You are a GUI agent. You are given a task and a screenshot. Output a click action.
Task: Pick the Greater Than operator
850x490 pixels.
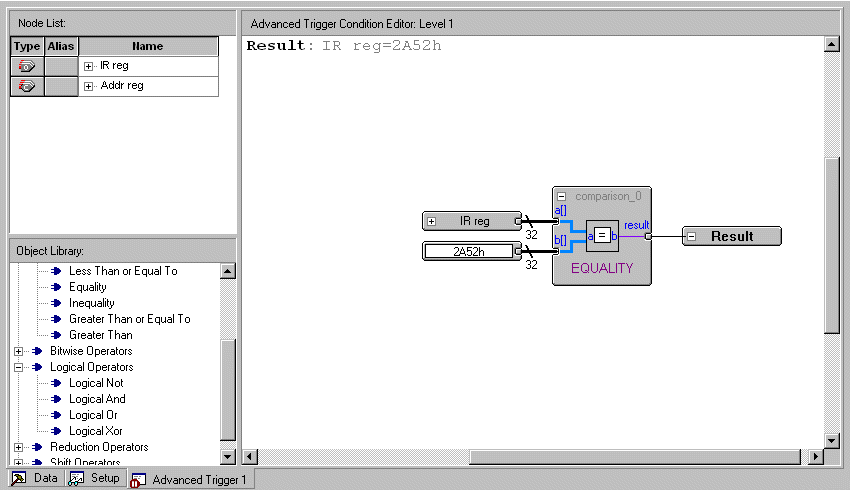tap(100, 335)
